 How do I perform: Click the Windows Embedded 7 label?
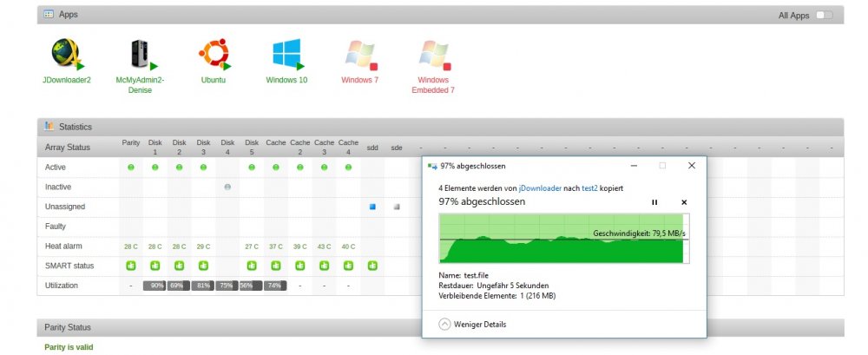point(433,85)
